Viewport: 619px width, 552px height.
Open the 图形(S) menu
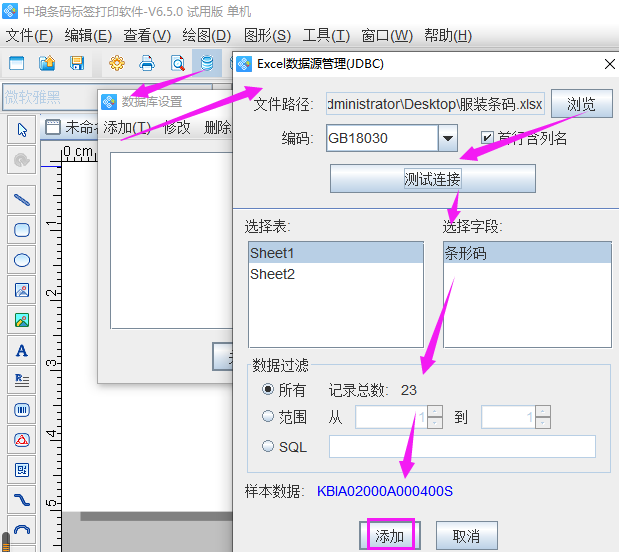click(268, 36)
